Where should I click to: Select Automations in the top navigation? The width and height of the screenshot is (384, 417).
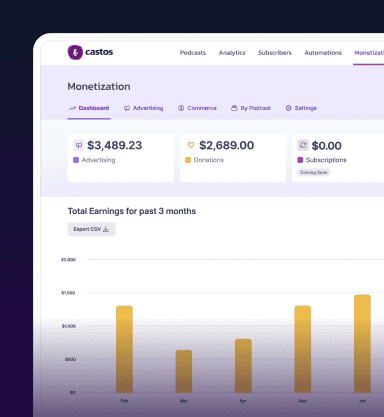323,53
